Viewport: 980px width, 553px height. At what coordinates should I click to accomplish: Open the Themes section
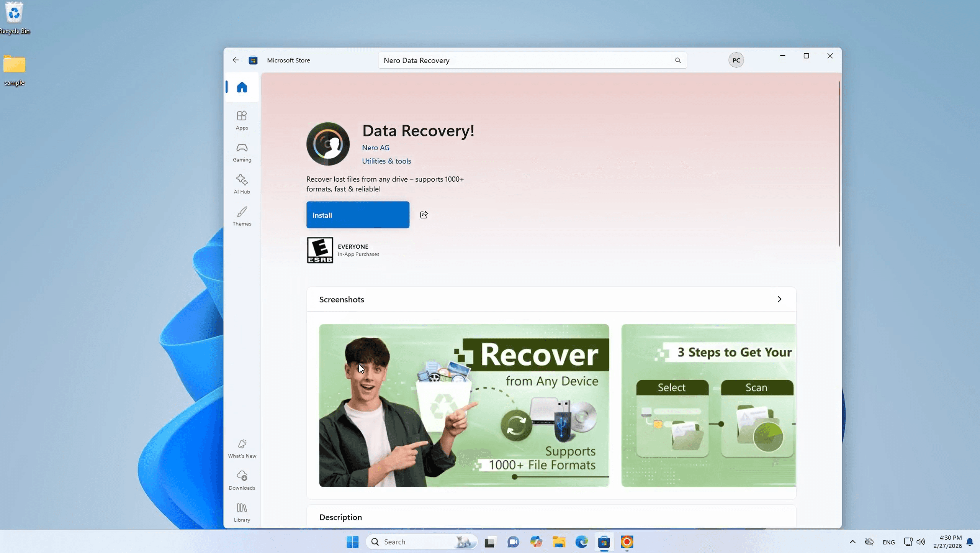coord(242,216)
